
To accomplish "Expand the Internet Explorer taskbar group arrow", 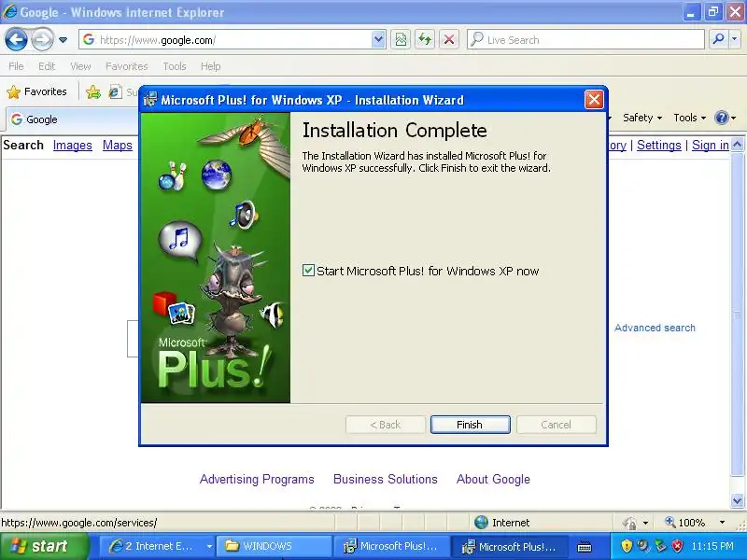I will coord(208,546).
